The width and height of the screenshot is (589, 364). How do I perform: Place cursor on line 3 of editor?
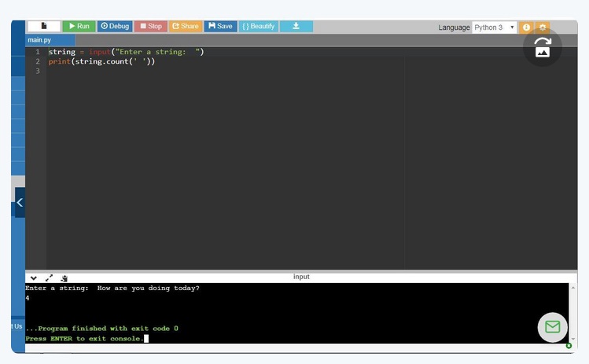click(x=157, y=71)
